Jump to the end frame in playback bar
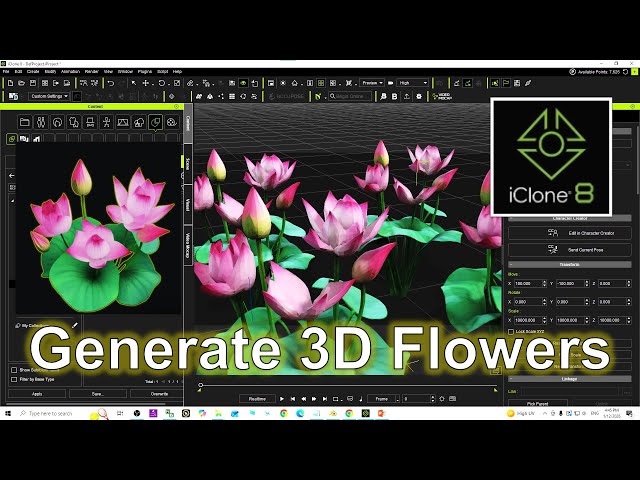 coord(324,399)
